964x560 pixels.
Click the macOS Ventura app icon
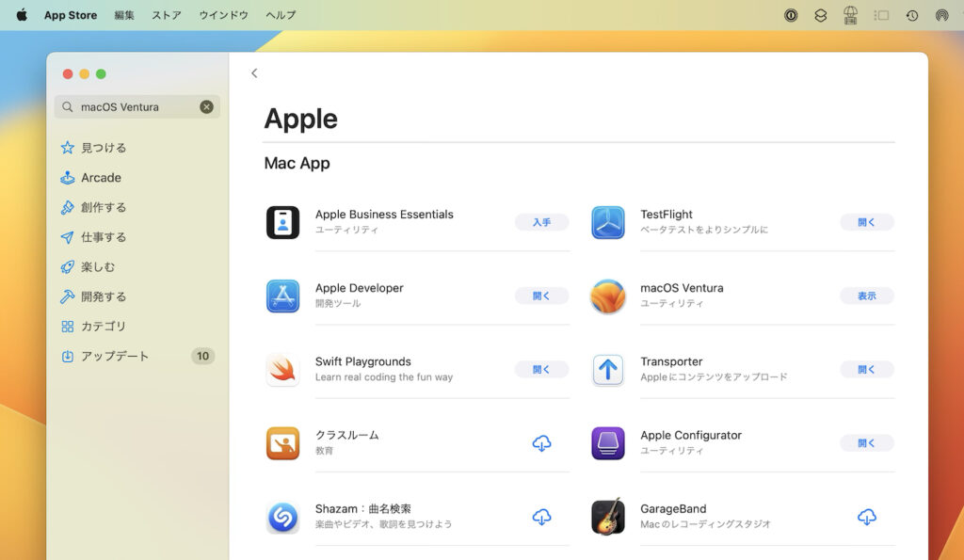click(607, 296)
